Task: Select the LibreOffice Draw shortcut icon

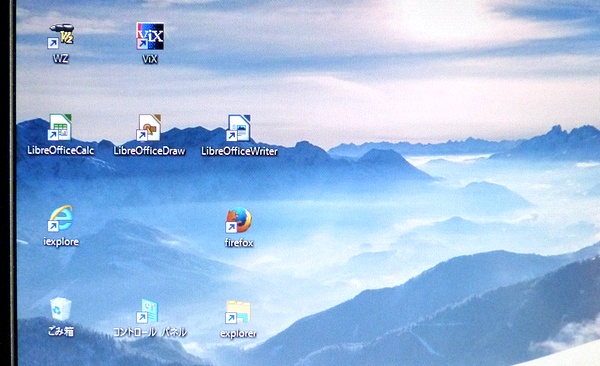Action: click(x=149, y=127)
